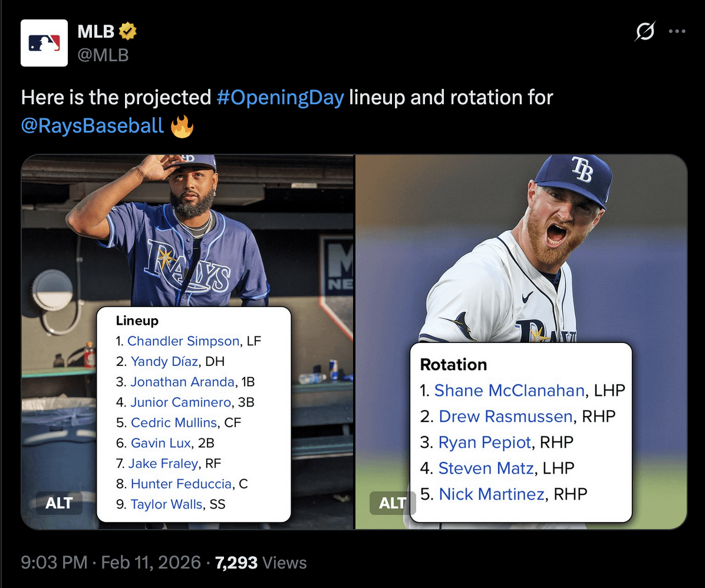This screenshot has height=588, width=705.
Task: Open the Rotation image on the right
Action: [521, 247]
